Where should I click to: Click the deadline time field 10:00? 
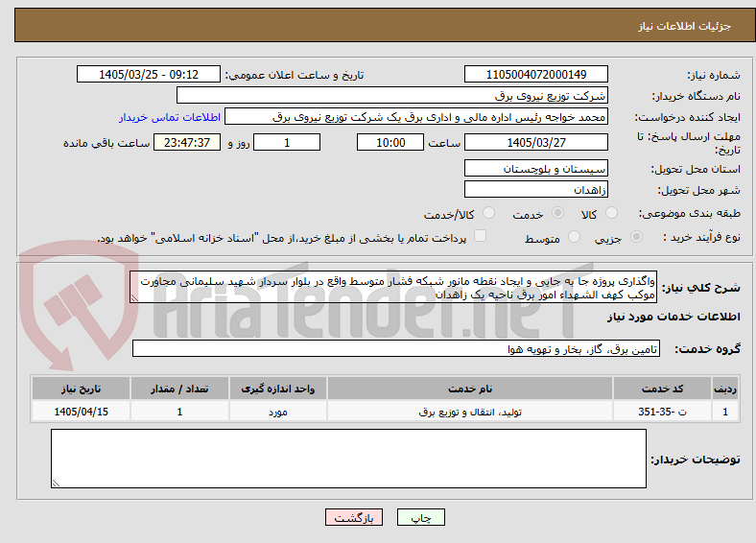pos(390,142)
